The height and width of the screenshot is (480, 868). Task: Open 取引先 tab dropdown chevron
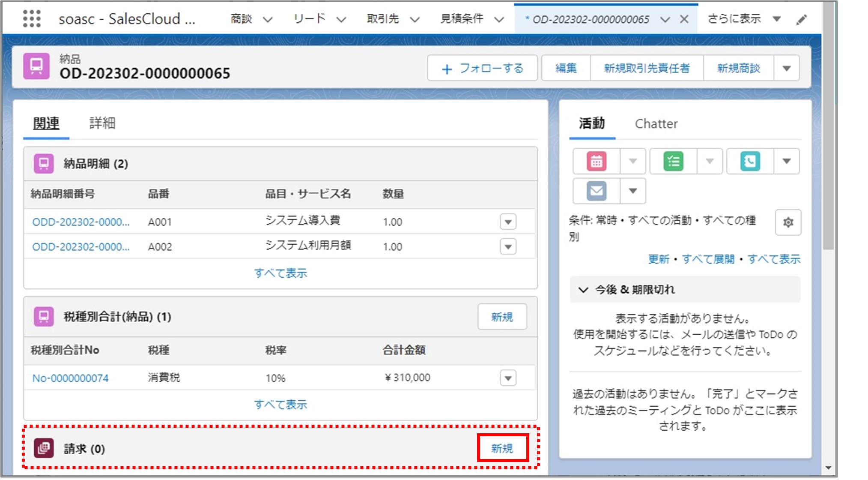pyautogui.click(x=415, y=20)
